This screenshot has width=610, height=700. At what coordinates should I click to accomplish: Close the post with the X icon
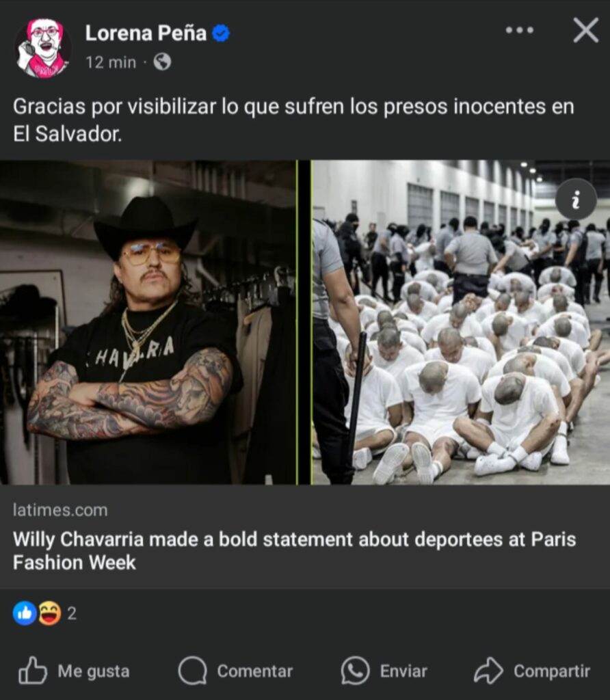tap(585, 30)
